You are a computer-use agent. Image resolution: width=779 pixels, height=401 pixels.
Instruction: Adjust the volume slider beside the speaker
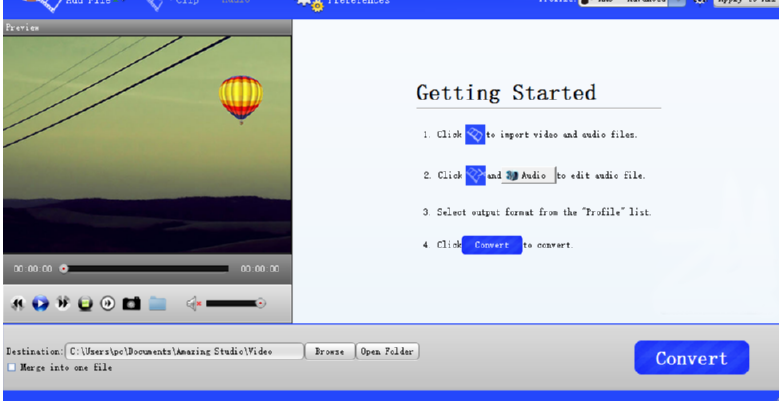235,303
